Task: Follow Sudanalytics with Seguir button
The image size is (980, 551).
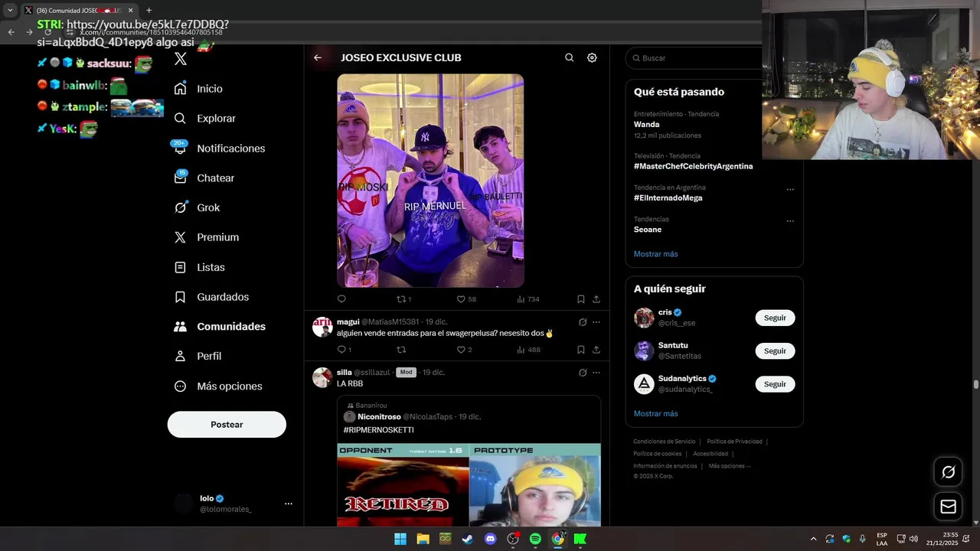Action: [x=775, y=384]
